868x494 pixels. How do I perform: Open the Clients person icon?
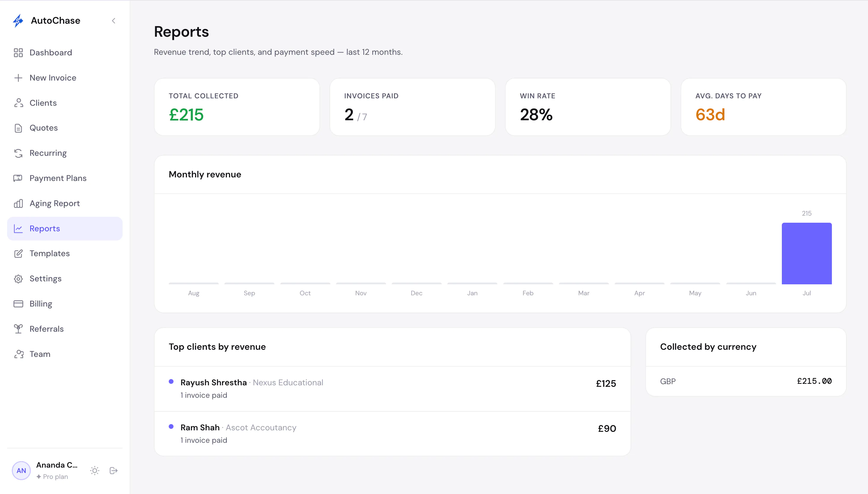(x=18, y=103)
